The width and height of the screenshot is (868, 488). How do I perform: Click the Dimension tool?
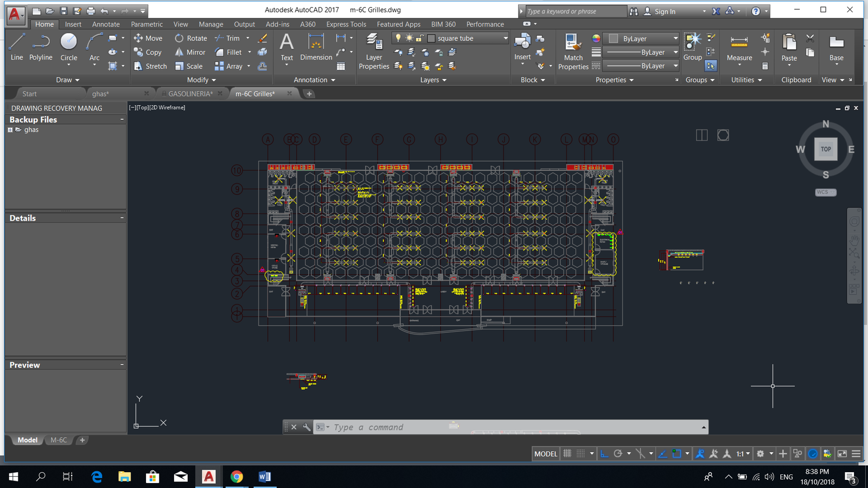click(316, 47)
